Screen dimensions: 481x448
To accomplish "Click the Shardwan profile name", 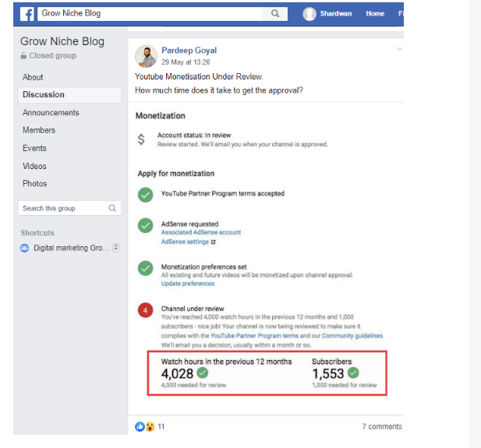I will pyautogui.click(x=336, y=13).
